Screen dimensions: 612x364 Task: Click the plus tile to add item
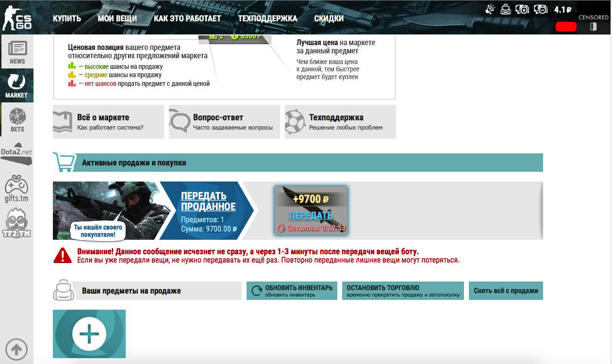coord(89,334)
